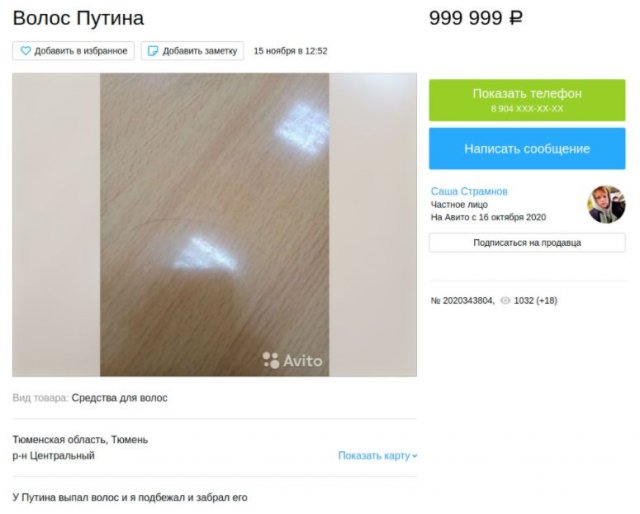This screenshot has height=514, width=640.
Task: Click the Avito watermark logo on photo
Action: coord(292,361)
